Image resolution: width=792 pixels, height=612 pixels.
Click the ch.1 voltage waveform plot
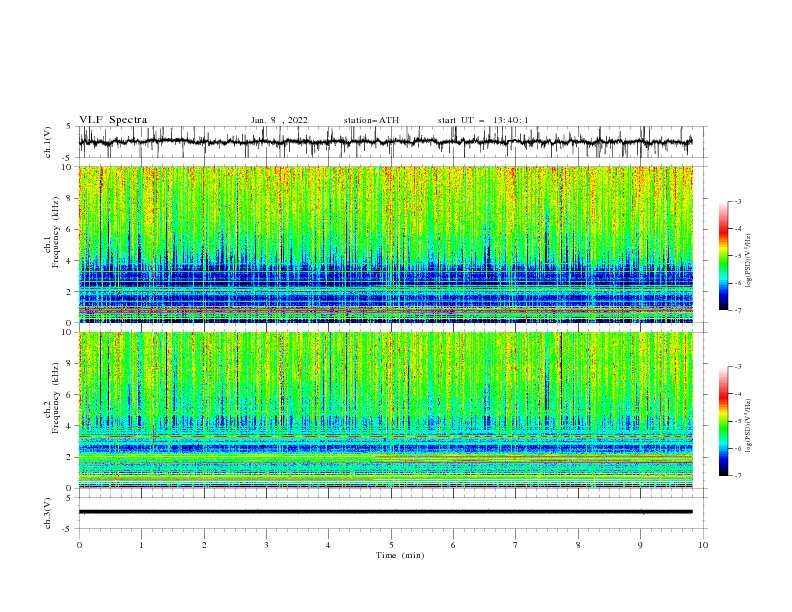392,142
